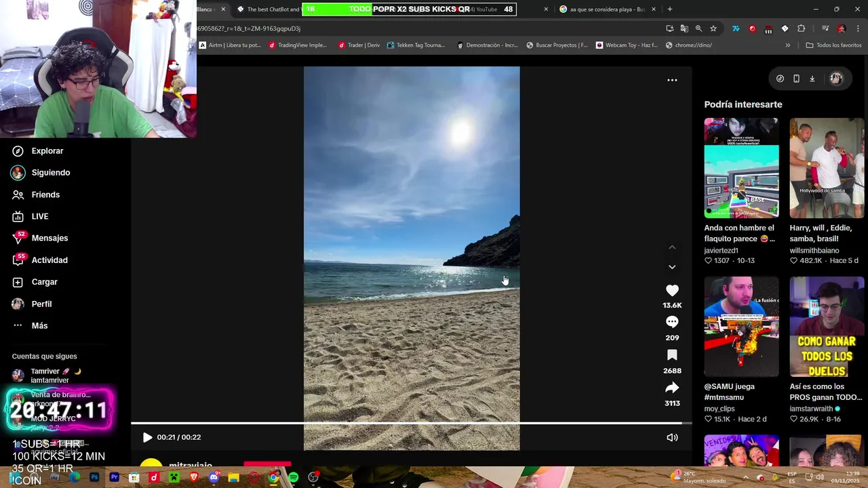The width and height of the screenshot is (868, 488).
Task: Click the phone app icon in top bar
Action: [x=796, y=79]
